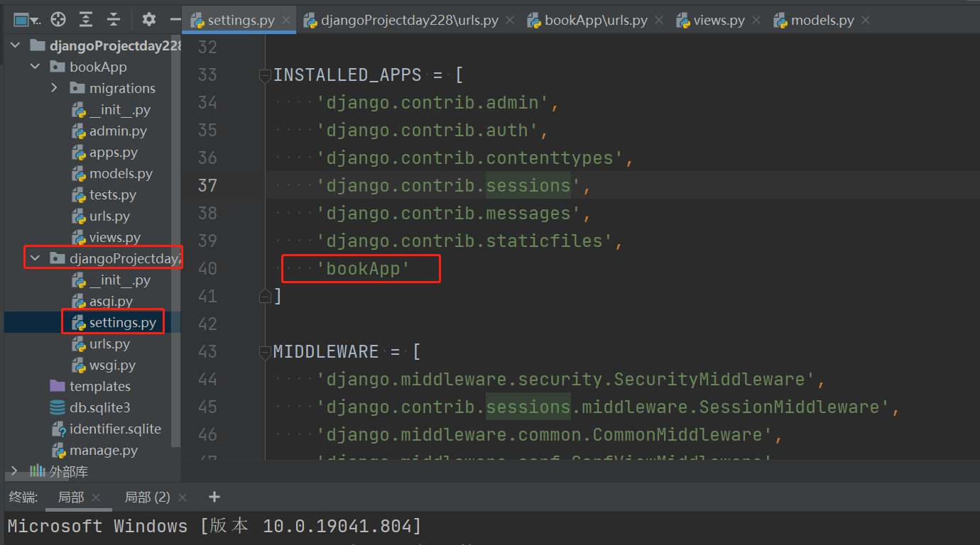Click settings.py tab's Python file icon
Image resolution: width=980 pixels, height=545 pixels.
[197, 20]
